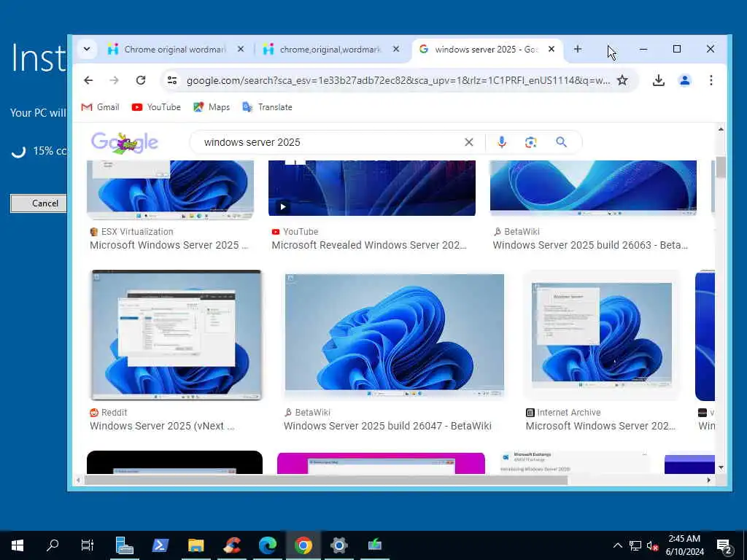The width and height of the screenshot is (747, 560).
Task: Click the muted volume icon in tray
Action: (x=652, y=545)
